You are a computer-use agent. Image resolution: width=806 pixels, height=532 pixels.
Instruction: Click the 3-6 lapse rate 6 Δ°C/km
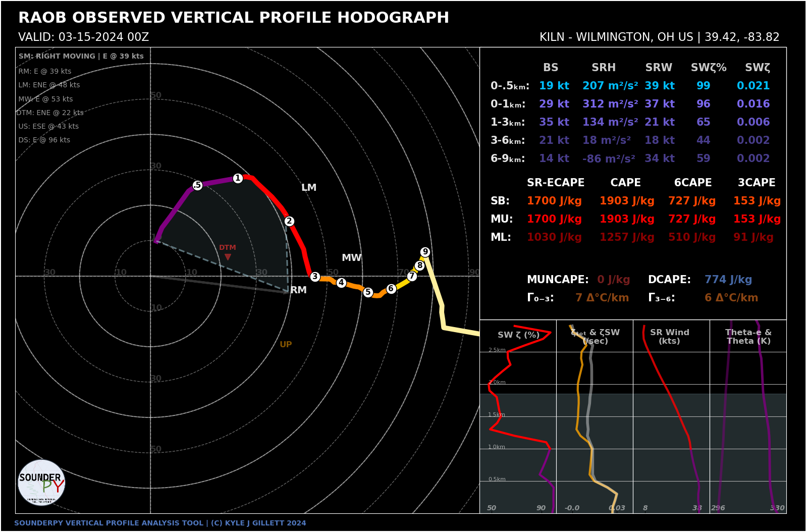(x=731, y=298)
